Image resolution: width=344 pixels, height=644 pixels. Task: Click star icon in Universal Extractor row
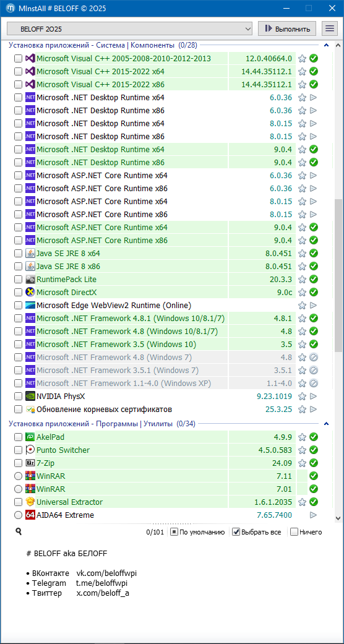(302, 502)
